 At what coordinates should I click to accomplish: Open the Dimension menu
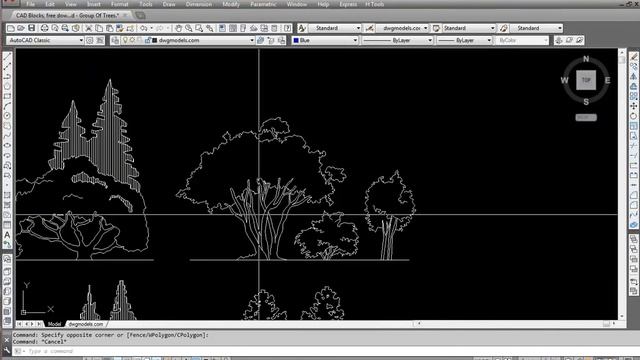(199, 4)
